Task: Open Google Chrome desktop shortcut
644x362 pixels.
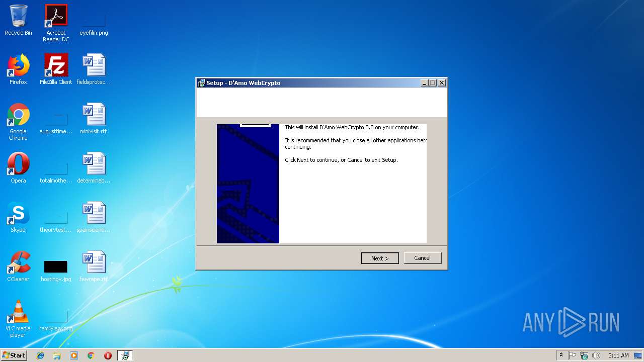Action: (18, 122)
